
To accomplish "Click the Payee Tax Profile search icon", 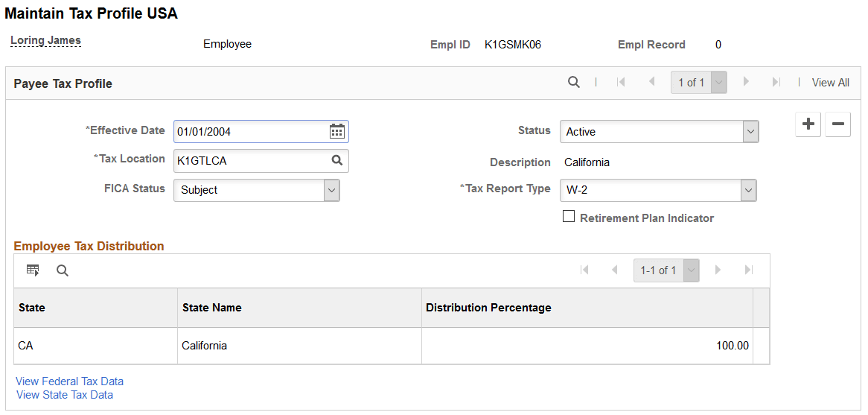I will pyautogui.click(x=573, y=83).
